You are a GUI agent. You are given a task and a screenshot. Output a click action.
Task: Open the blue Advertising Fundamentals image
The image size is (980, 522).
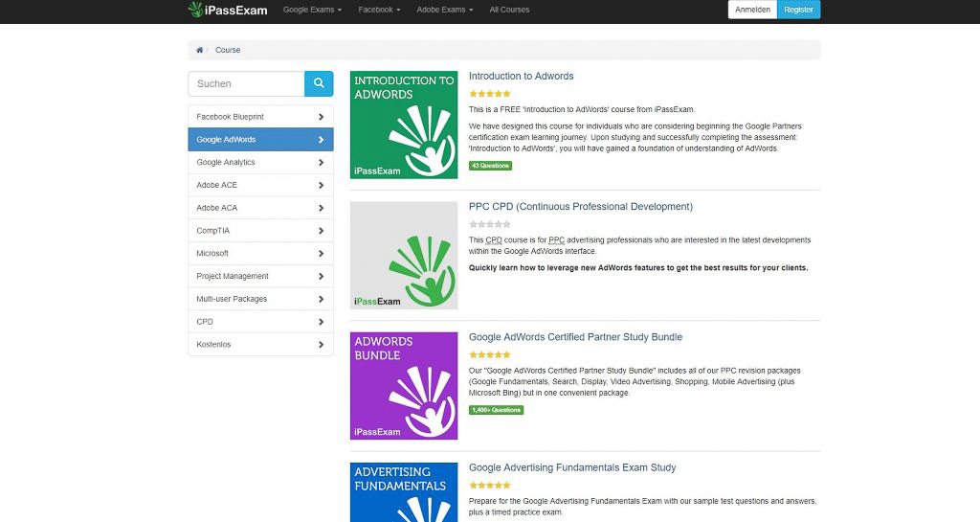[404, 492]
